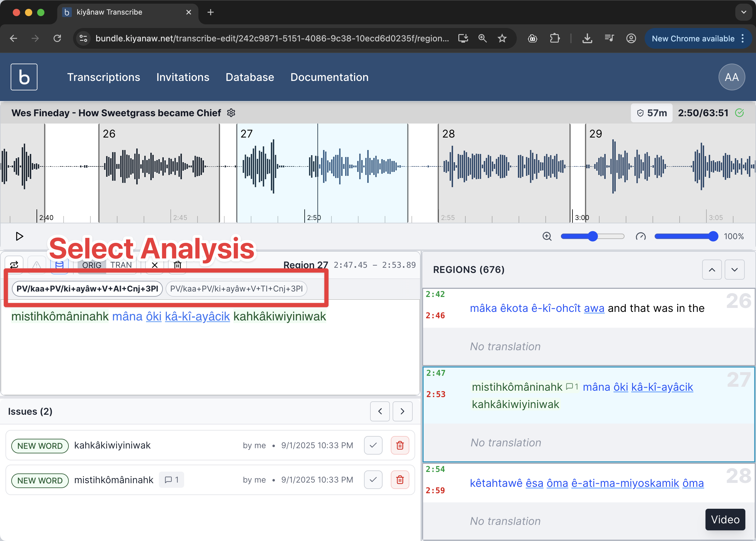Click the loop playback icon
756x541 pixels.
point(15,264)
